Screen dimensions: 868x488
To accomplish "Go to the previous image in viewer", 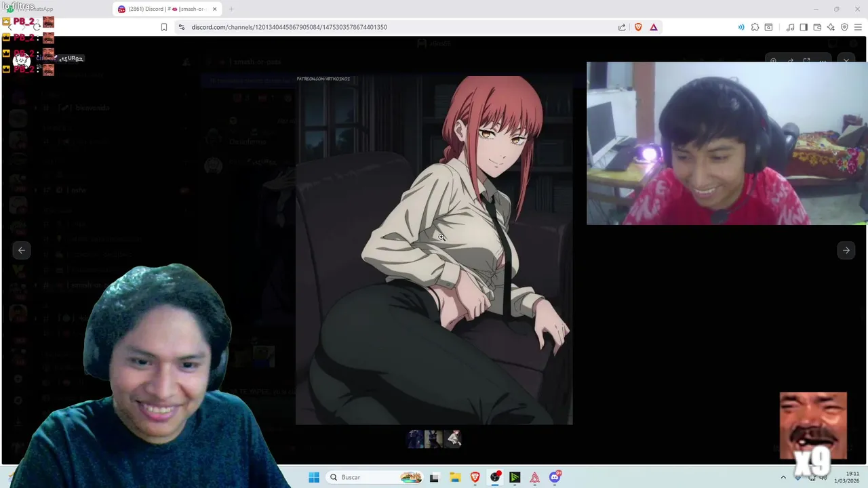I will pos(22,250).
